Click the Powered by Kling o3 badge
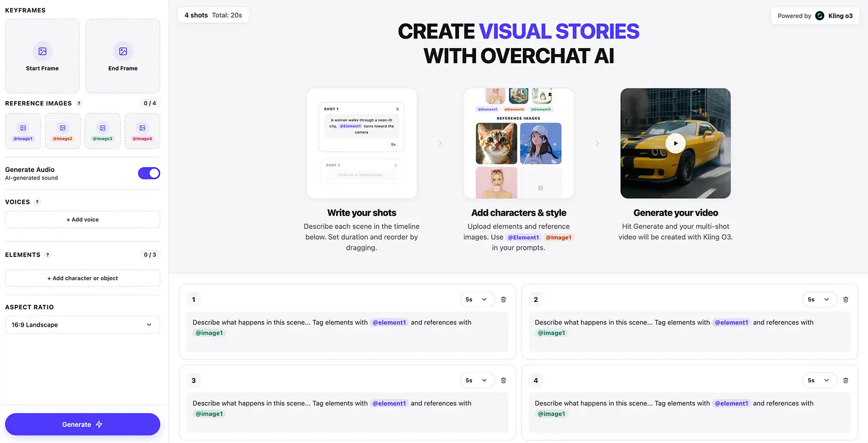868x443 pixels. coord(815,16)
